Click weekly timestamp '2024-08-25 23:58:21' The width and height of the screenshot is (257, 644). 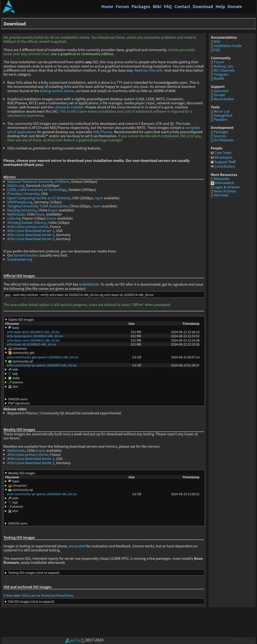(185, 494)
